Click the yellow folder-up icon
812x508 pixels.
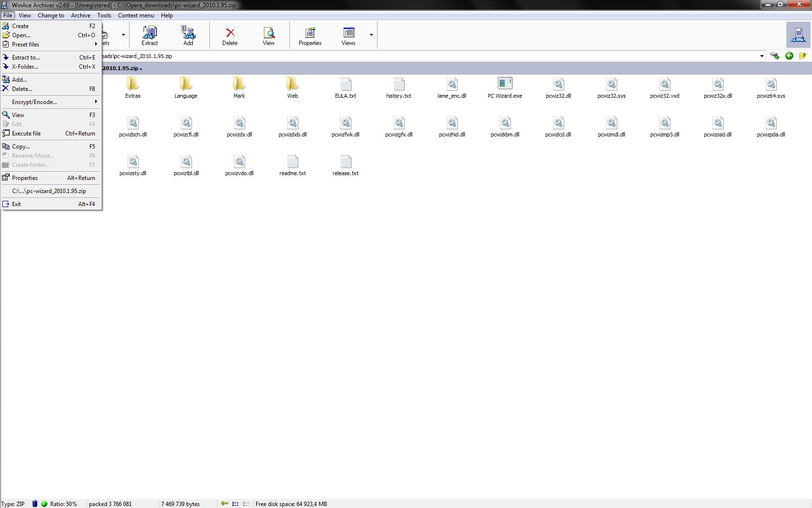(x=803, y=56)
